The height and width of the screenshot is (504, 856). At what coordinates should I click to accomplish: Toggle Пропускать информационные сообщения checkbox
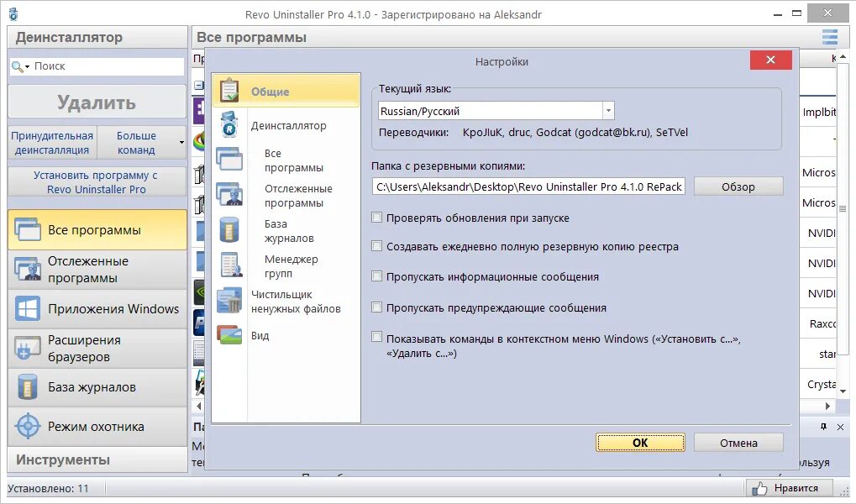(x=376, y=276)
